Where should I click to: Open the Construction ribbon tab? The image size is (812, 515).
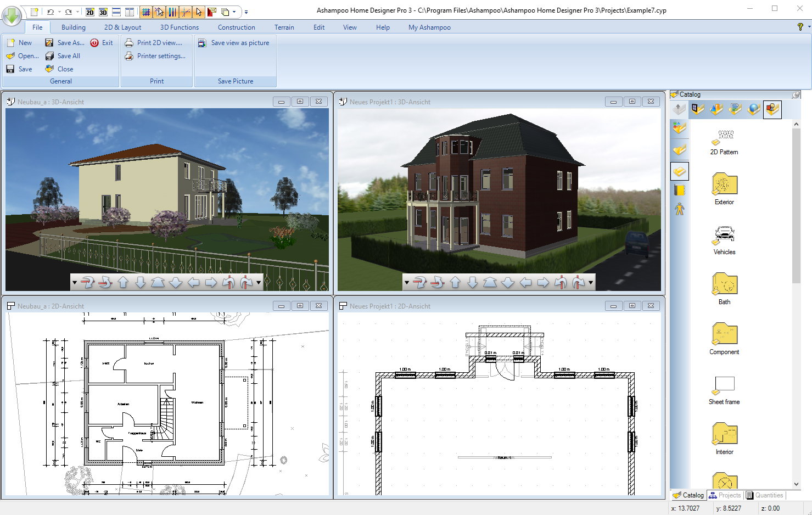point(236,27)
